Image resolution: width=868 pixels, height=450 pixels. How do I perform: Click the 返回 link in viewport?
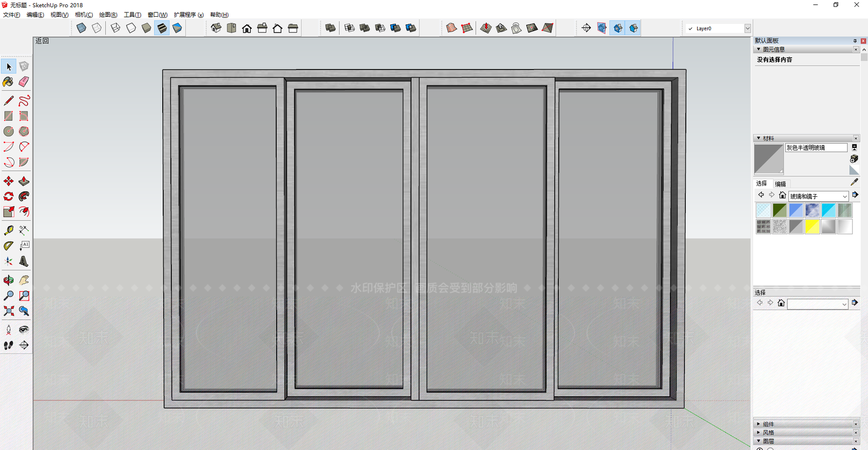(42, 41)
